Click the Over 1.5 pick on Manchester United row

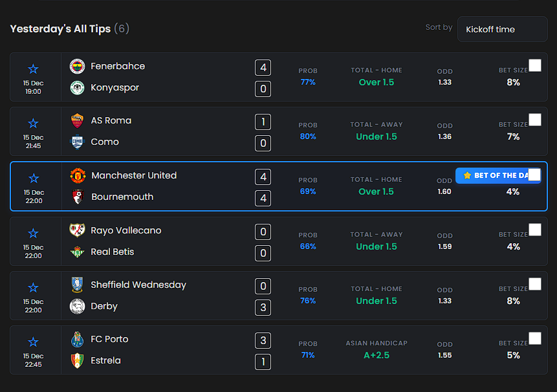[377, 191]
